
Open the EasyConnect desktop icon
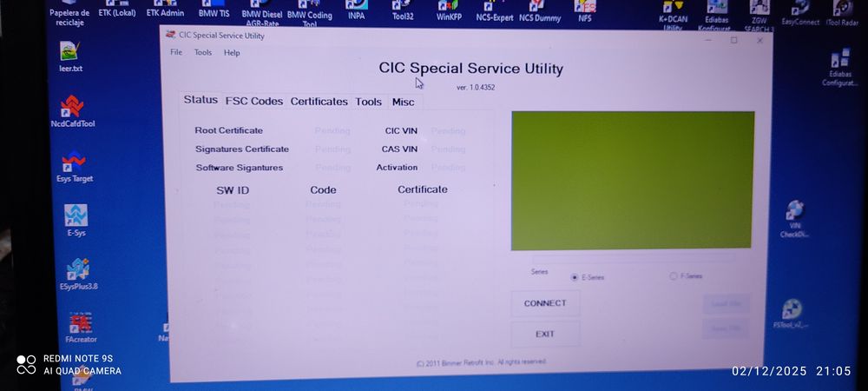click(800, 12)
